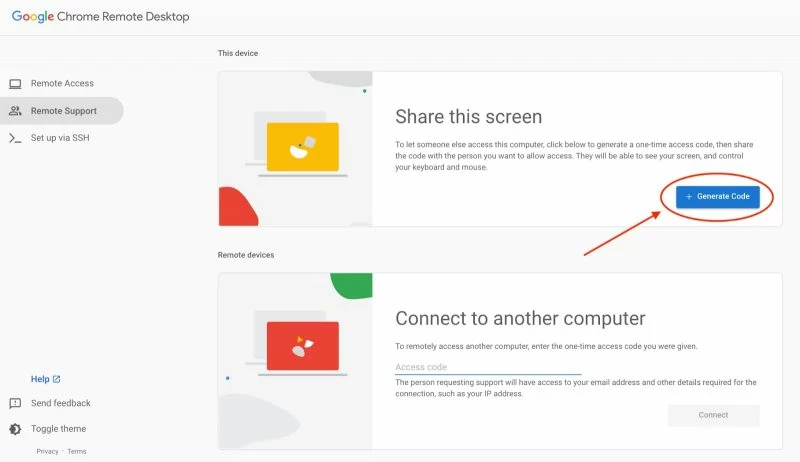800x462 pixels.
Task: Open the Privacy link in the footer
Action: pyautogui.click(x=47, y=451)
